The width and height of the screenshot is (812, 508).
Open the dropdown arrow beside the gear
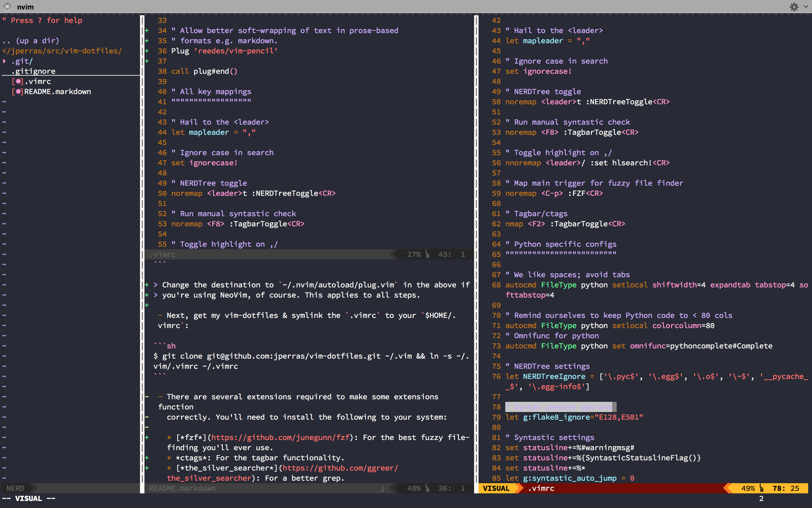[x=806, y=7]
